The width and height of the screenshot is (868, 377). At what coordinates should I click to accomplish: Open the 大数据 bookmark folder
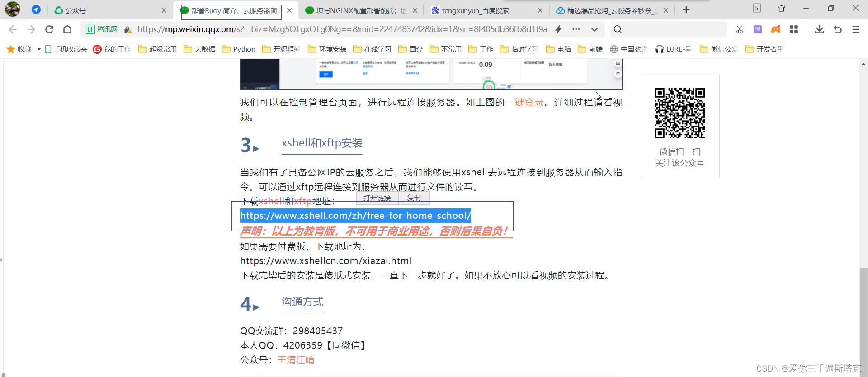pyautogui.click(x=199, y=49)
